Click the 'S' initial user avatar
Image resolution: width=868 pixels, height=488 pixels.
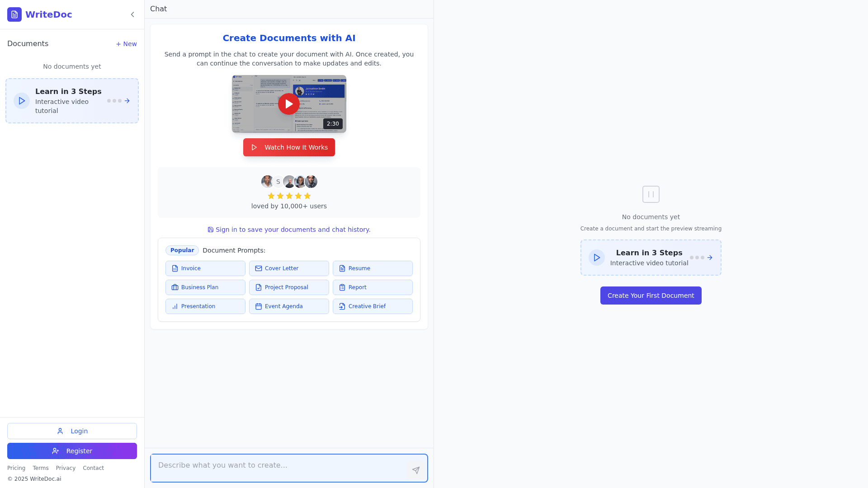[x=278, y=182]
